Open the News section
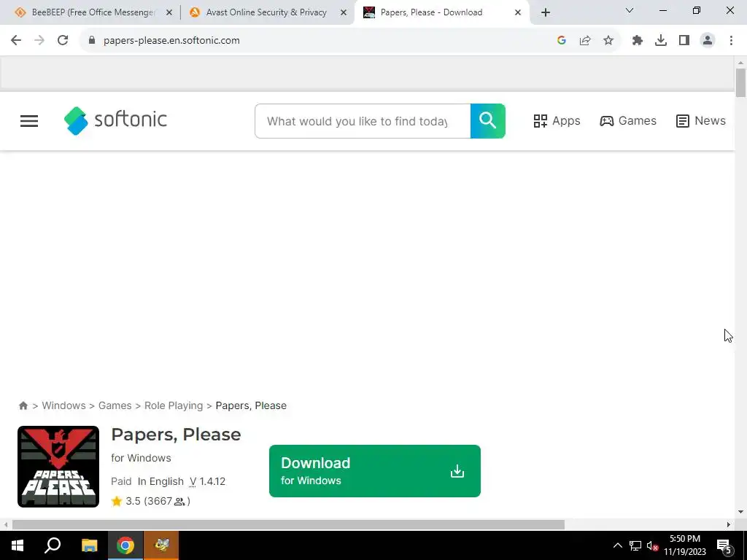Image resolution: width=747 pixels, height=560 pixels. click(701, 121)
